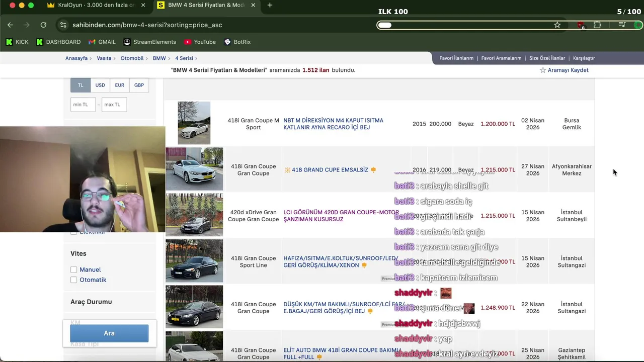644x362 pixels.
Task: Open a new tab with plus icon
Action: [270, 5]
